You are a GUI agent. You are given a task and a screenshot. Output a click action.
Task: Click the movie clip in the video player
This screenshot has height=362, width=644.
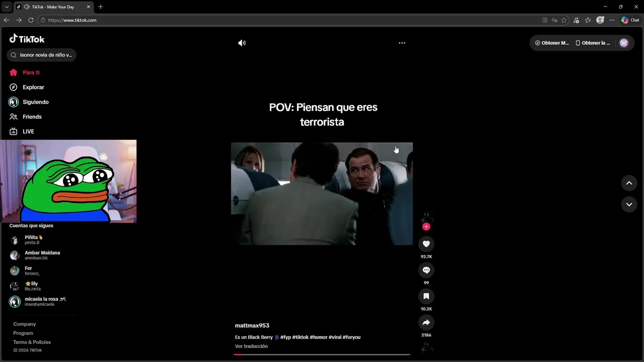(x=322, y=194)
